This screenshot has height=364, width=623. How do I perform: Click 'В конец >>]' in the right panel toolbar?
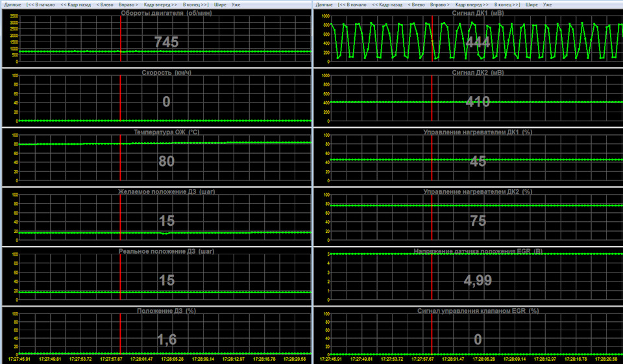click(507, 5)
